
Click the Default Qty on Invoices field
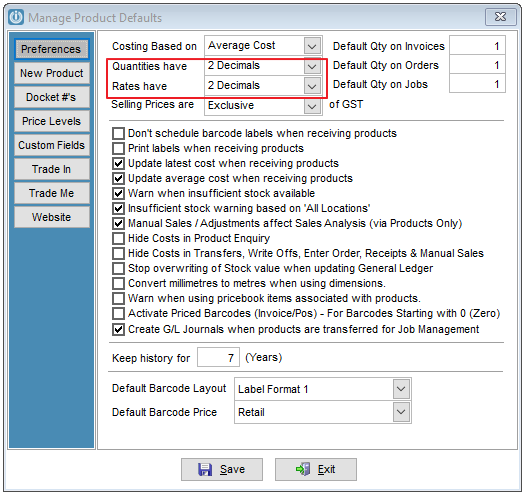[477, 46]
